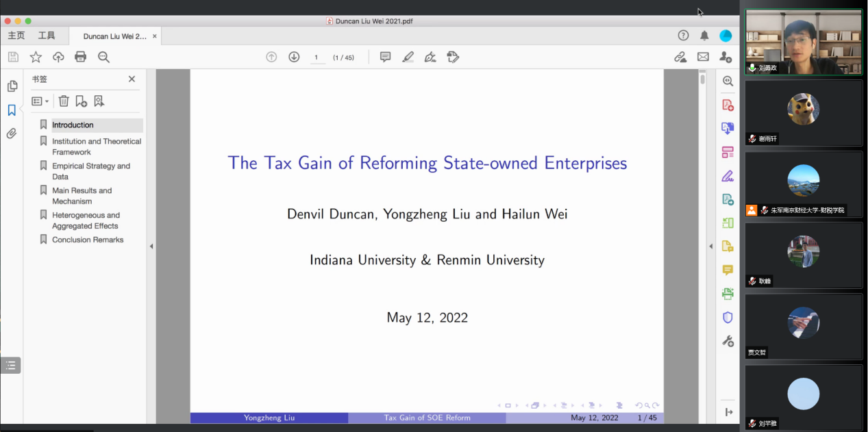Image resolution: width=868 pixels, height=432 pixels.
Task: Open the 工具 tools tab
Action: click(47, 36)
